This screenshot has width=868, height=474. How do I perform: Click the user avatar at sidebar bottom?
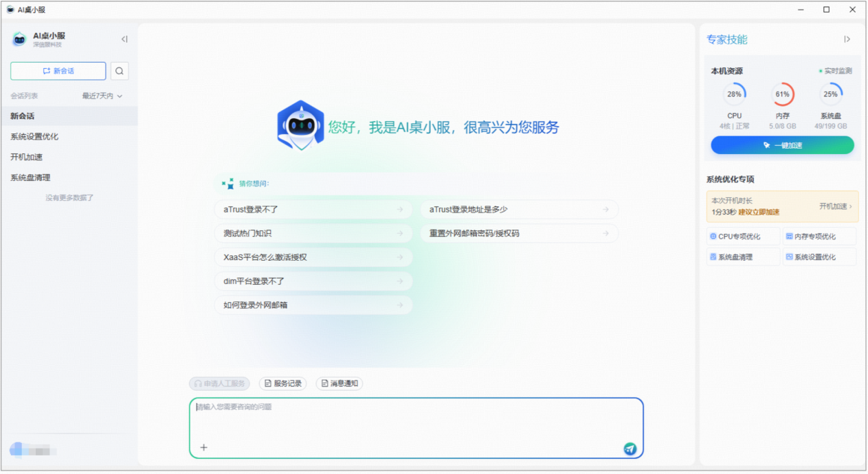[x=16, y=451]
